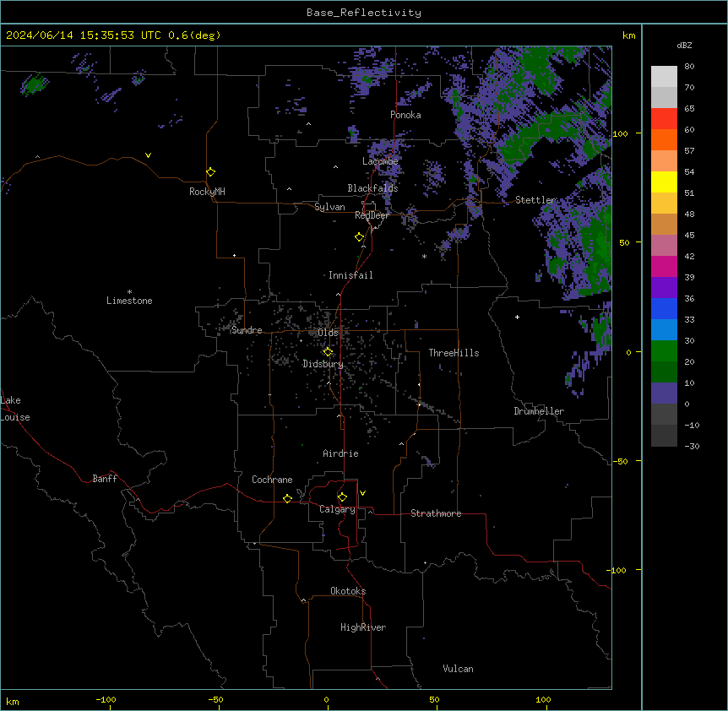Select the yellow 54 dBZ legend swatch
728x711 pixels.
(x=664, y=182)
